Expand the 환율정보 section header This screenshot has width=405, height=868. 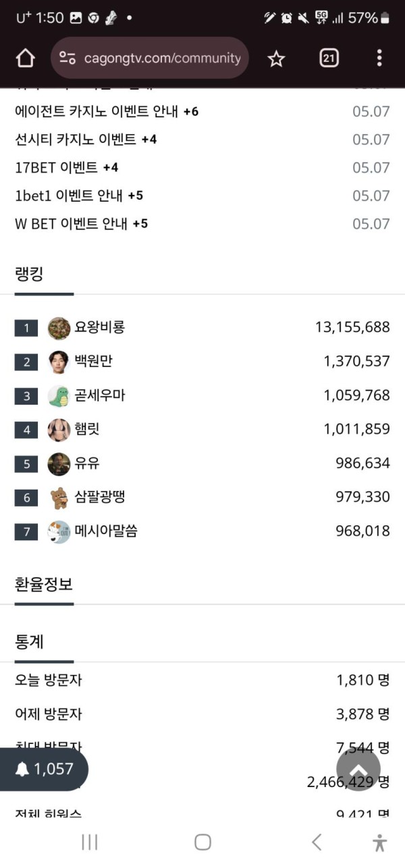pos(44,584)
